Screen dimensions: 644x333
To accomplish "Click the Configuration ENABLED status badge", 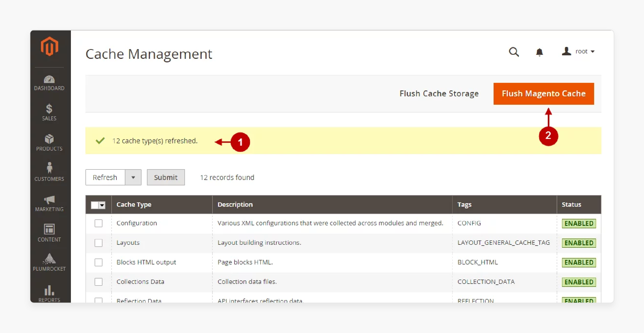I will pos(579,223).
